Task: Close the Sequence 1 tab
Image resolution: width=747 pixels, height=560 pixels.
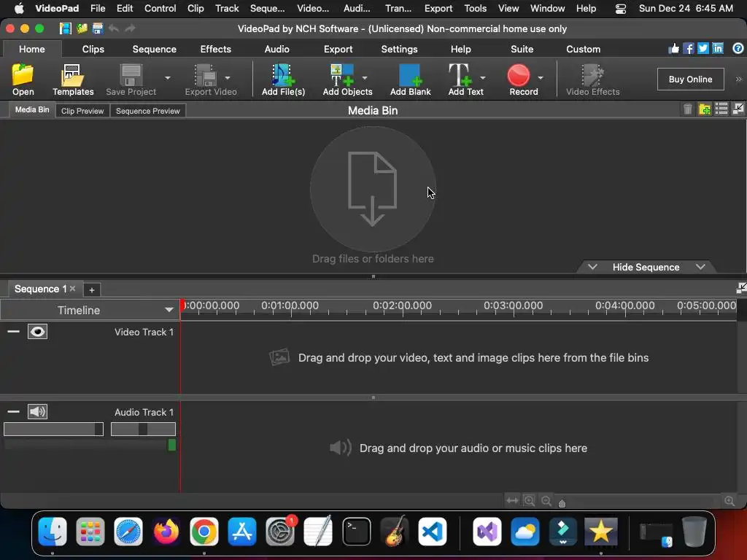Action: [72, 289]
